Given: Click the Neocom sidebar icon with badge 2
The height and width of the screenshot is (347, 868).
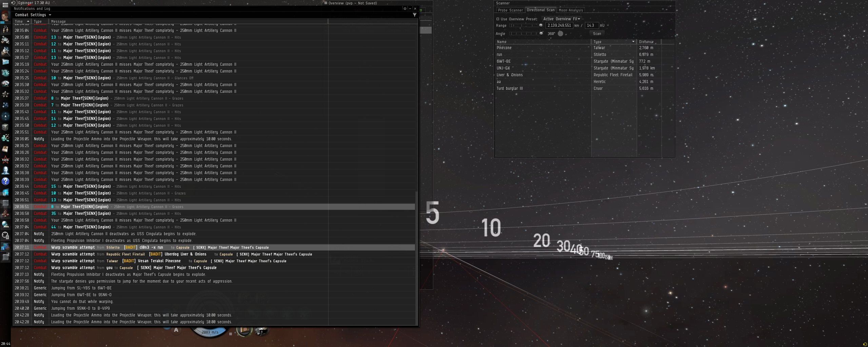Looking at the screenshot, I should (5, 257).
